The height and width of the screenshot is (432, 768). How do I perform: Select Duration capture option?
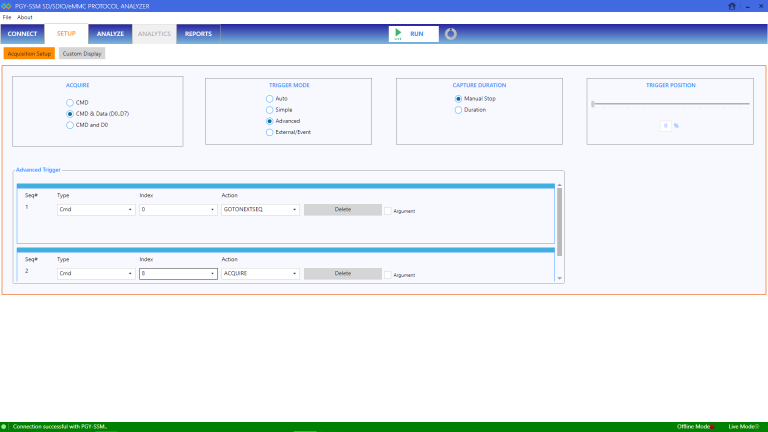(x=458, y=110)
